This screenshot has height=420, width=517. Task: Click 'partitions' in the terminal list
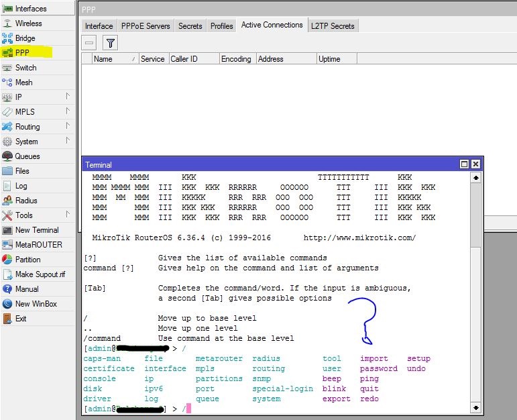219,379
